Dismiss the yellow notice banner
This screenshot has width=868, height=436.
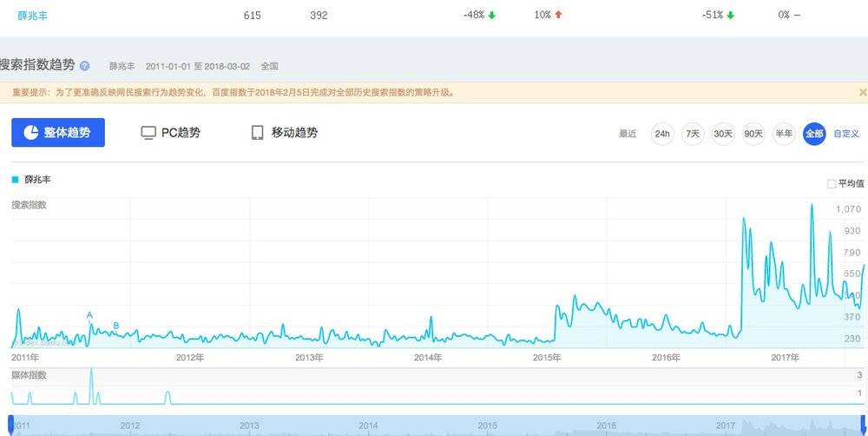pyautogui.click(x=862, y=93)
